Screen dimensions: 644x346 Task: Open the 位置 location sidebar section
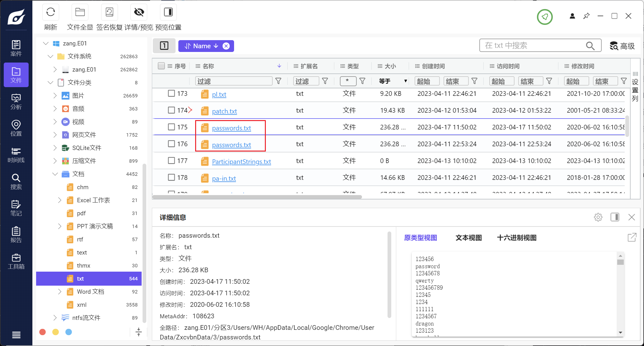(x=16, y=128)
